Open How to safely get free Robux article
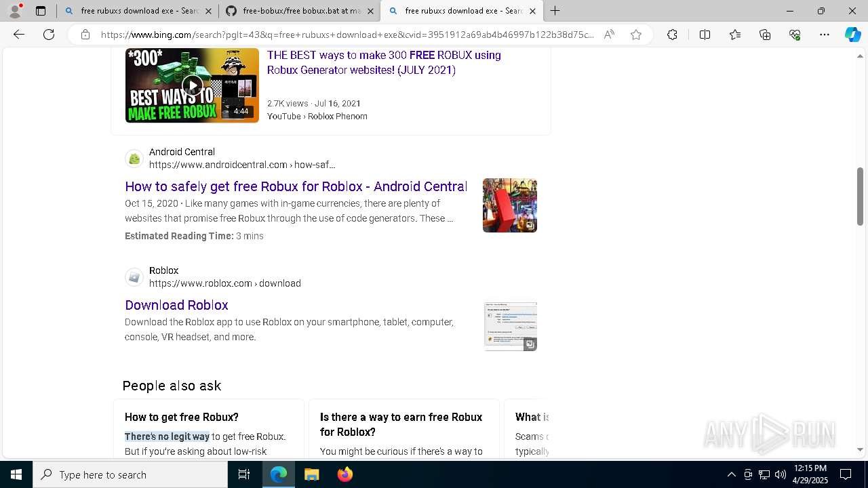The image size is (868, 488). pyautogui.click(x=296, y=186)
